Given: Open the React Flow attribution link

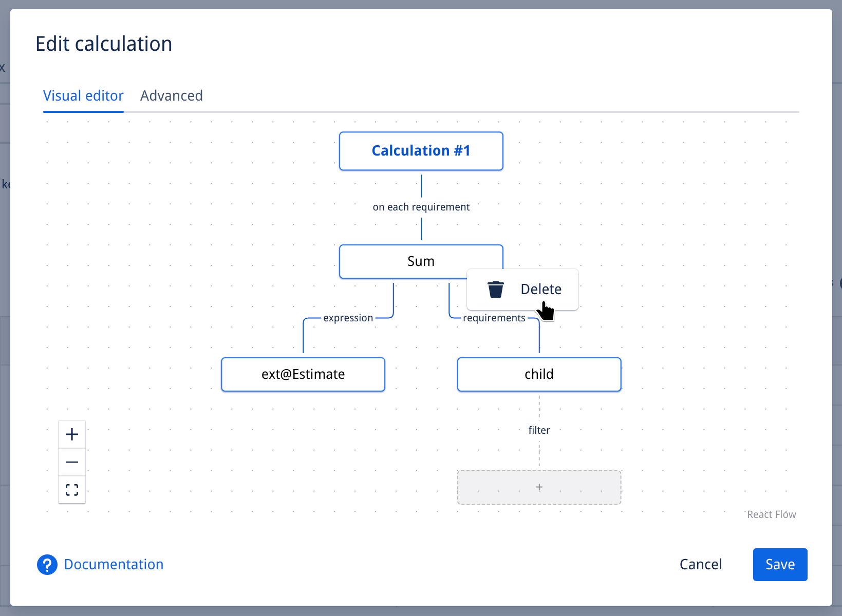Looking at the screenshot, I should click(771, 514).
